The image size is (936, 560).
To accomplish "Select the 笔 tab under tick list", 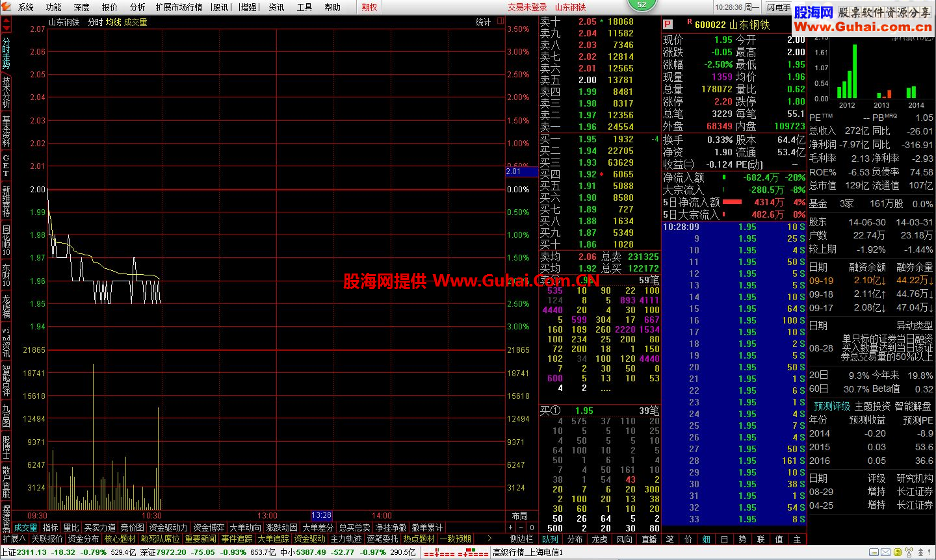I will 670,539.
